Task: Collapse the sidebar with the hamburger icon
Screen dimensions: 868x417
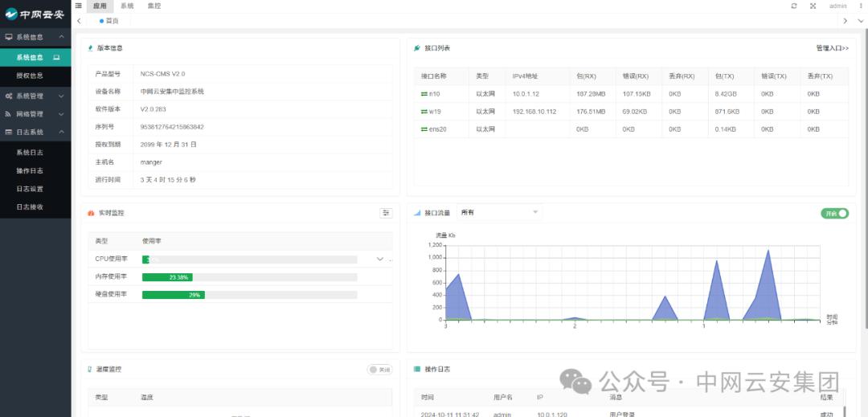Action: (78, 6)
